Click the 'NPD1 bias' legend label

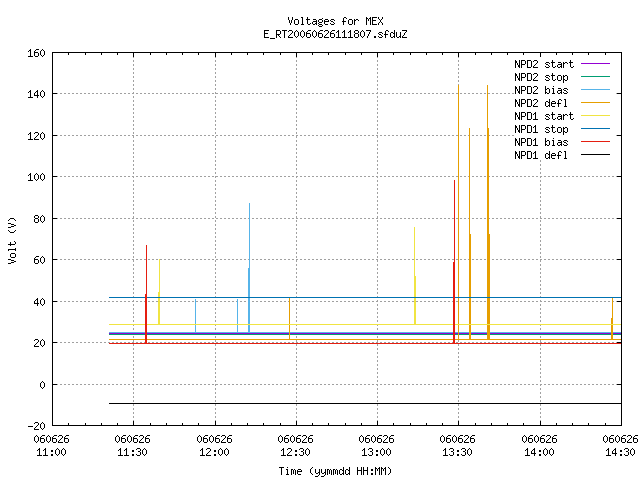[x=541, y=142]
